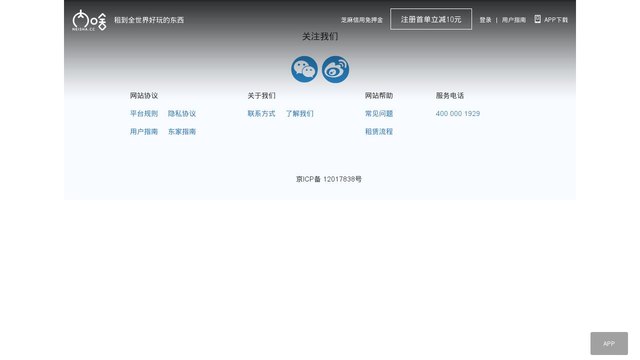The height and width of the screenshot is (360, 640).
Task: Click the 400 000 1929 phone number
Action: (x=458, y=113)
